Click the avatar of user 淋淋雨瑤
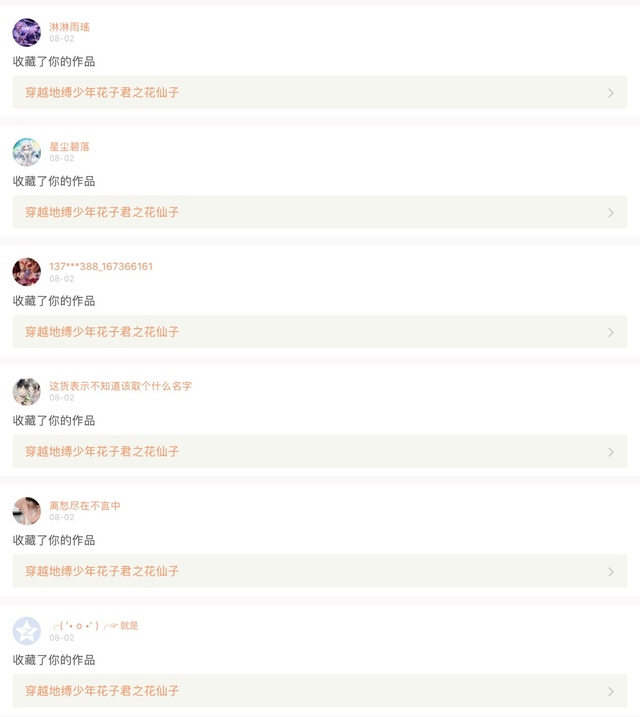This screenshot has width=640, height=717. point(27,32)
